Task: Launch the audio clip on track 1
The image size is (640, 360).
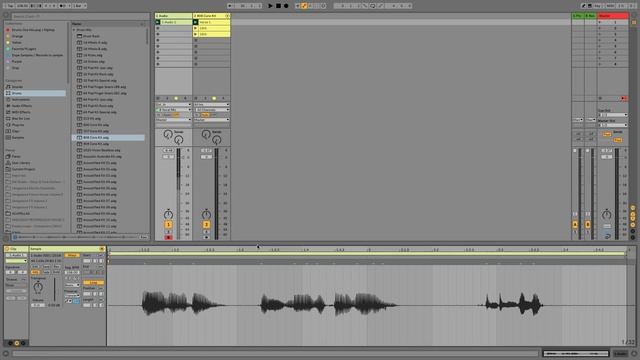Action: (x=158, y=22)
